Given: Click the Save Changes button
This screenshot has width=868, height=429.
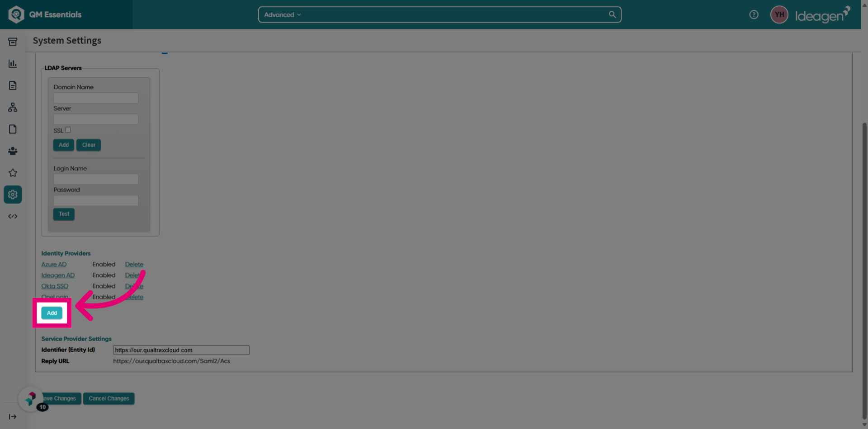Looking at the screenshot, I should click(x=60, y=398).
